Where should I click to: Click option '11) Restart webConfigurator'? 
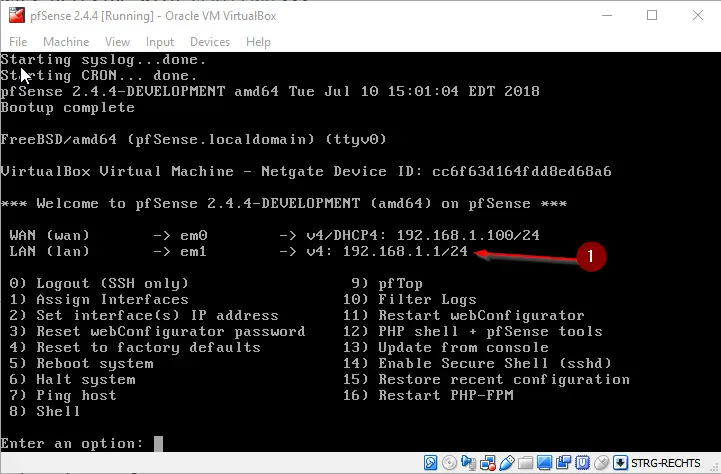(464, 315)
